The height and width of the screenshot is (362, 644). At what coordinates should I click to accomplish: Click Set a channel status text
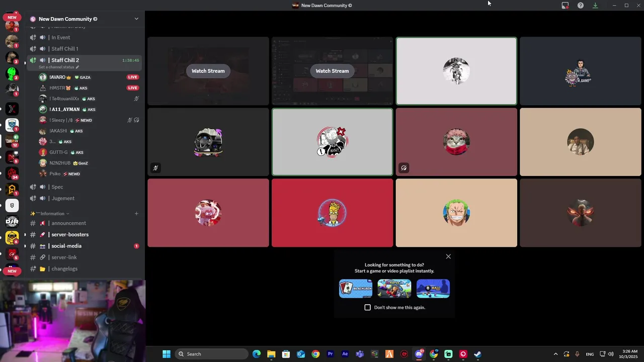click(56, 67)
